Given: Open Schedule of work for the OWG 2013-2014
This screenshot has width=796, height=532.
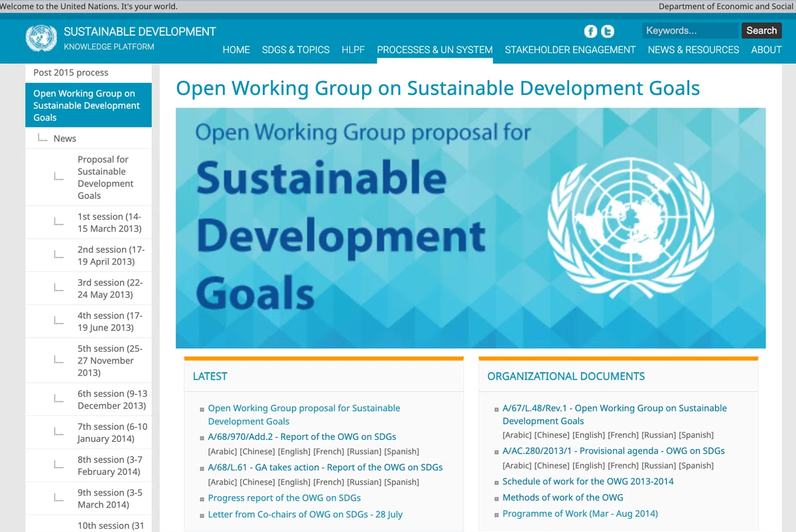Looking at the screenshot, I should click(588, 482).
